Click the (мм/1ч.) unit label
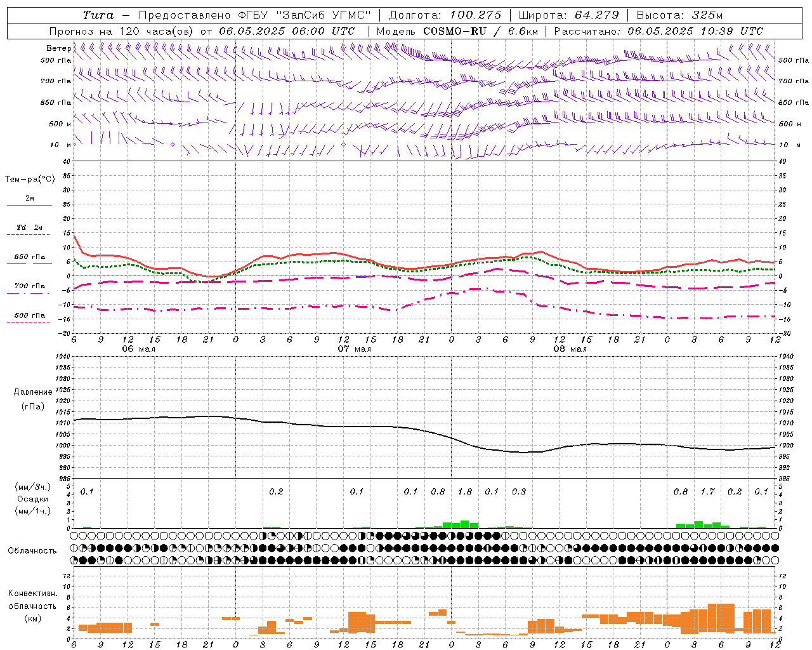The image size is (812, 650). click(x=32, y=511)
